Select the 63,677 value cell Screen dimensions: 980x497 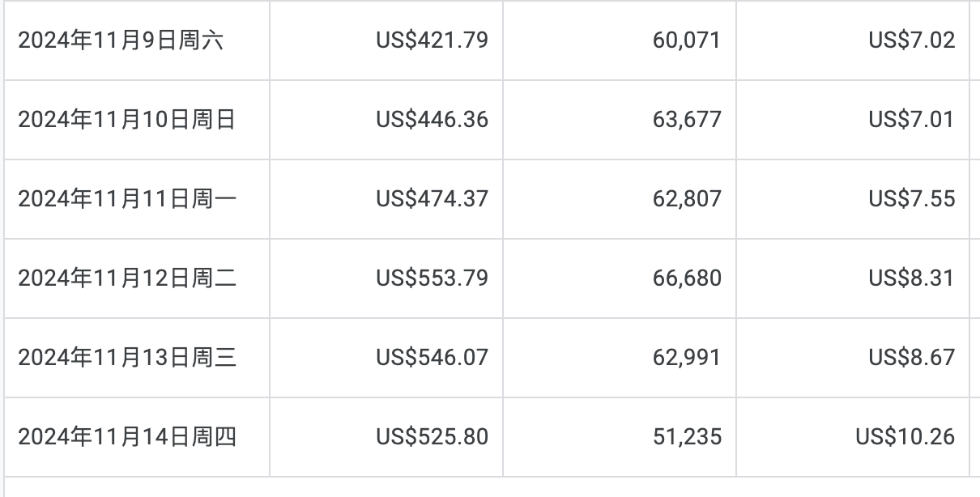[620, 120]
